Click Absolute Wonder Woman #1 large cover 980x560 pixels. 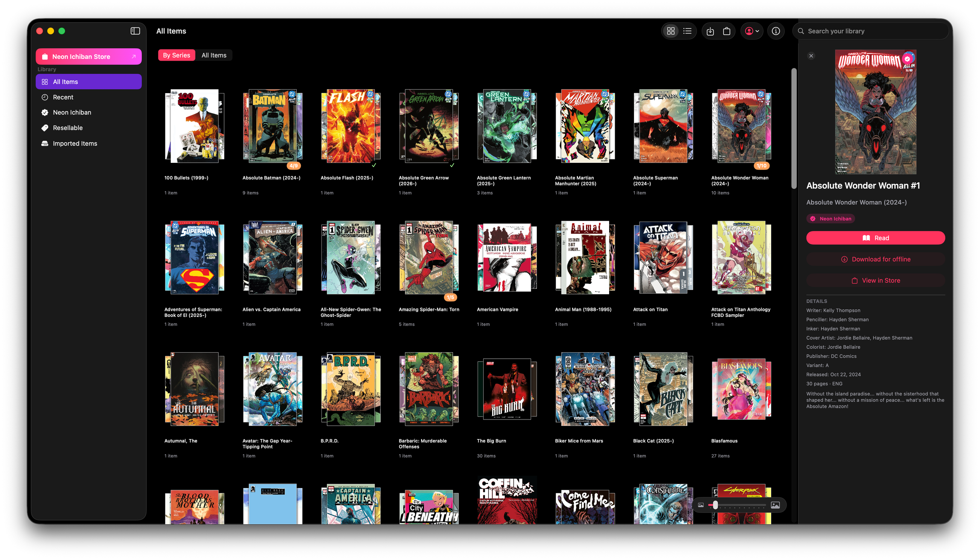875,112
